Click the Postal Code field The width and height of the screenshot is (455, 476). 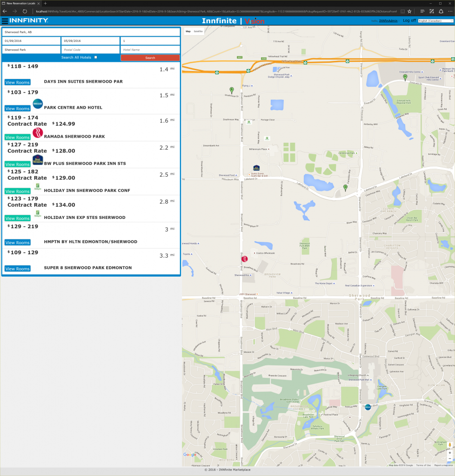click(91, 49)
